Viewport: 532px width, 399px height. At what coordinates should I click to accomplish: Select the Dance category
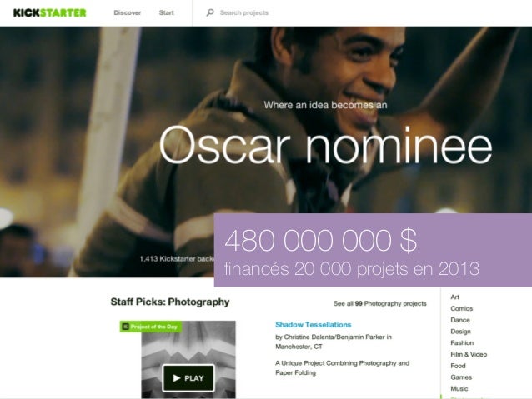point(460,320)
